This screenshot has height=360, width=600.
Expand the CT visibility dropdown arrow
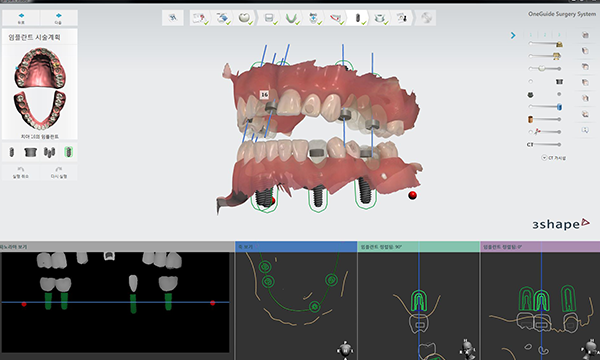pos(544,157)
